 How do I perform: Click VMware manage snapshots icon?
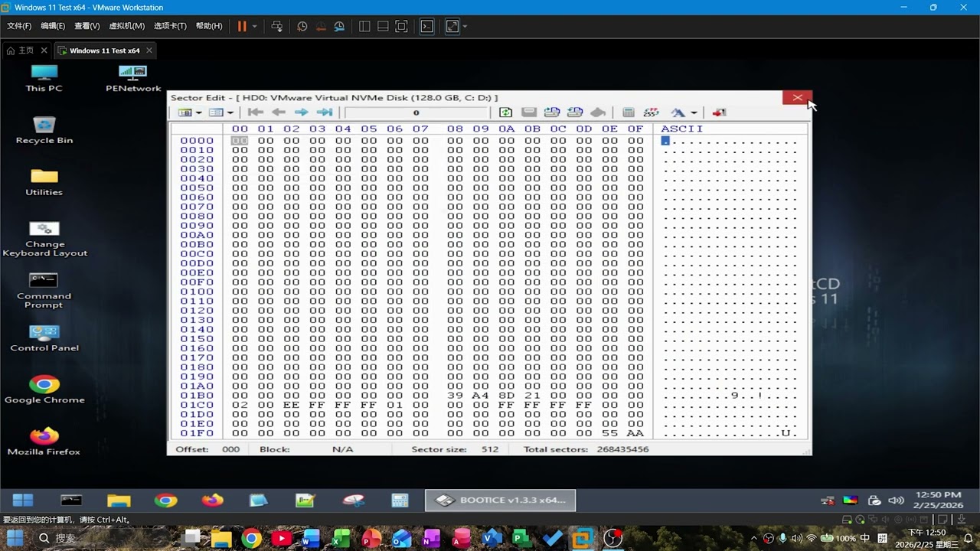tap(339, 26)
